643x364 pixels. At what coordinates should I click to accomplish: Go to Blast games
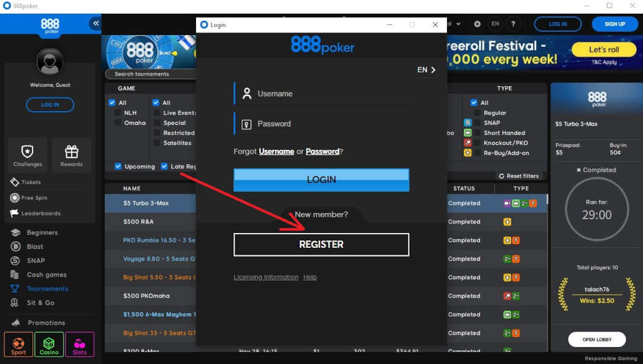click(27, 247)
